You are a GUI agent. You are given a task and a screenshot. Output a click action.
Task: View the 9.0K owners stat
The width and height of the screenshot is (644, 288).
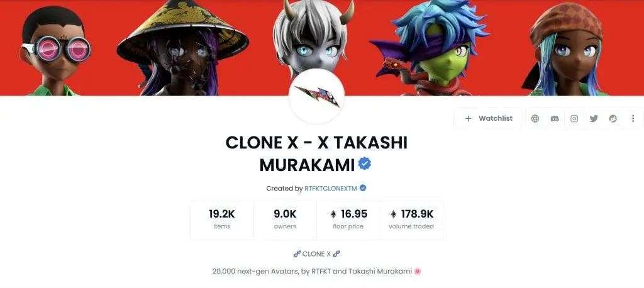click(285, 220)
